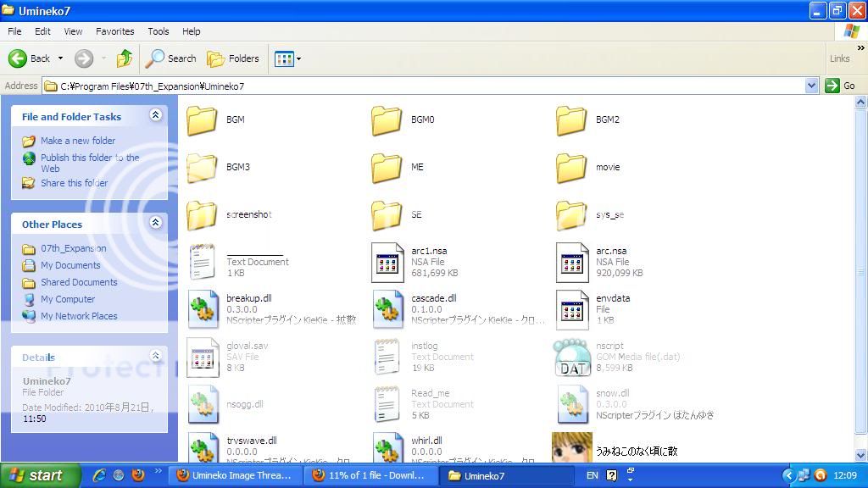Open the Edit menu
This screenshot has width=868, height=488.
pyautogui.click(x=42, y=31)
